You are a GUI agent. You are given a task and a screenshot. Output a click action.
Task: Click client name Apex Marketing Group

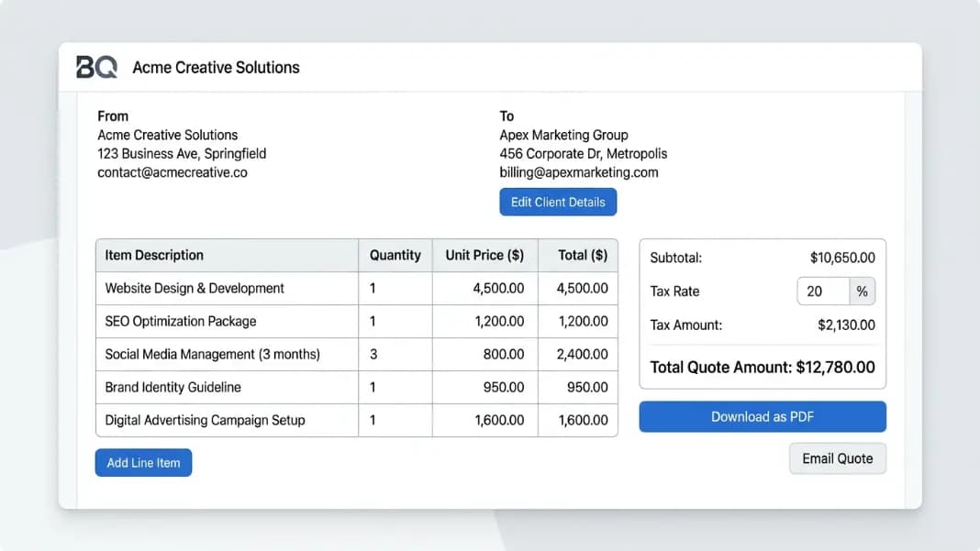[563, 135]
